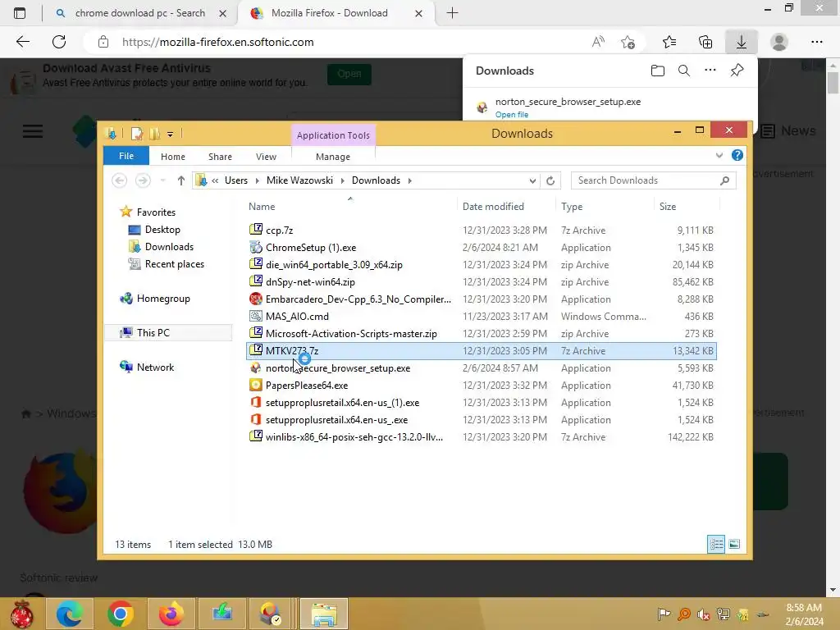Open address bar history dropdown
The height and width of the screenshot is (630, 840).
click(532, 180)
